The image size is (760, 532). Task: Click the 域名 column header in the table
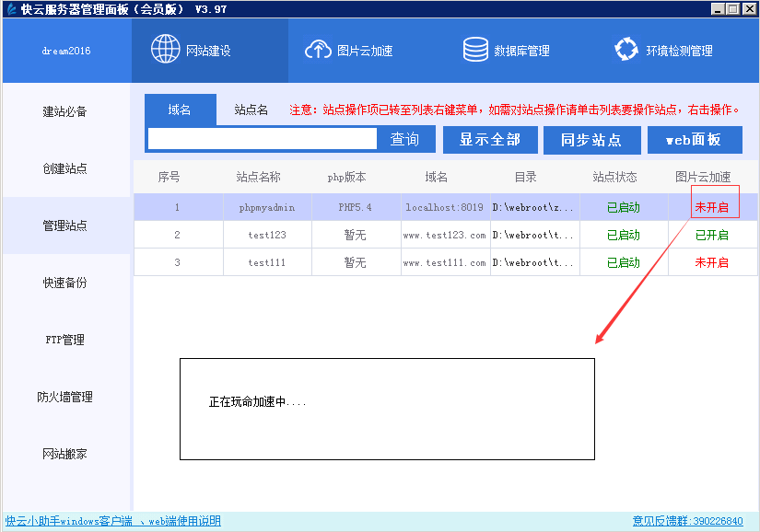click(437, 177)
